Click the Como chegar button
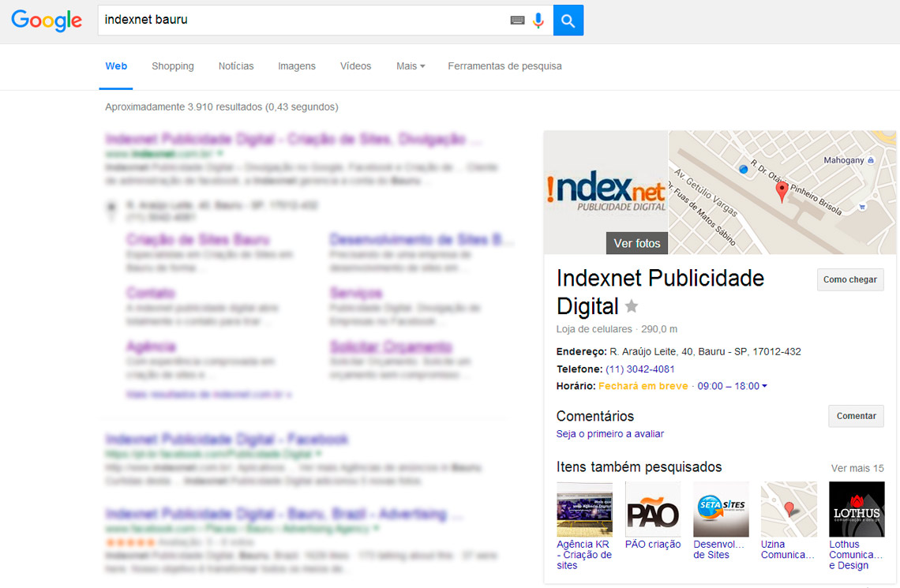Screen dimensions: 900x588 (x=849, y=279)
